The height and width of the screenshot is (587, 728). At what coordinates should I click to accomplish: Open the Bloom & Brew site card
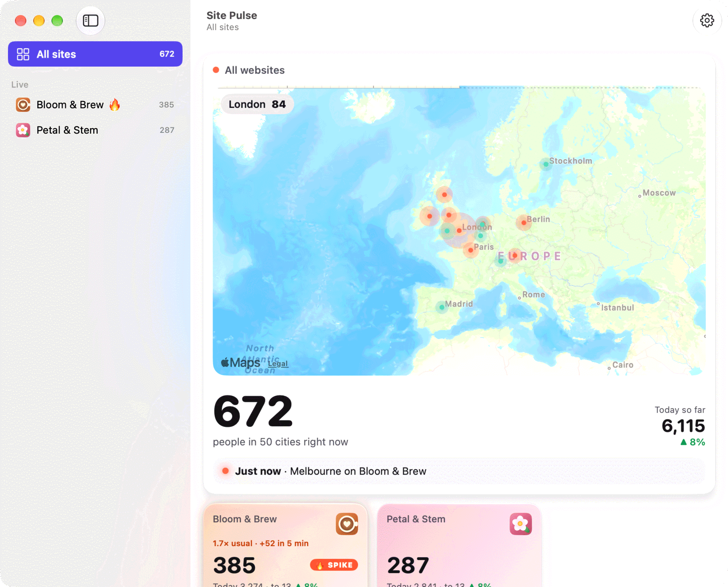[x=285, y=545]
